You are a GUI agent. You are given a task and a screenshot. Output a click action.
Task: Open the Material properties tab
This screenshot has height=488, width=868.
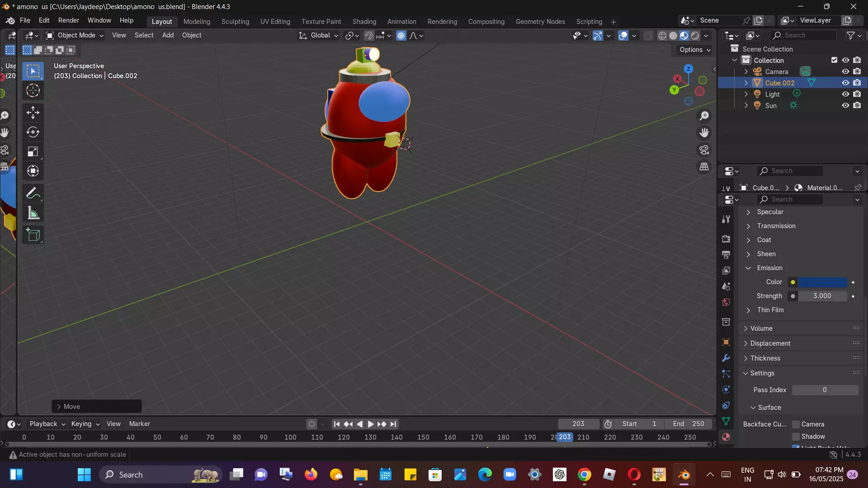pos(726,437)
